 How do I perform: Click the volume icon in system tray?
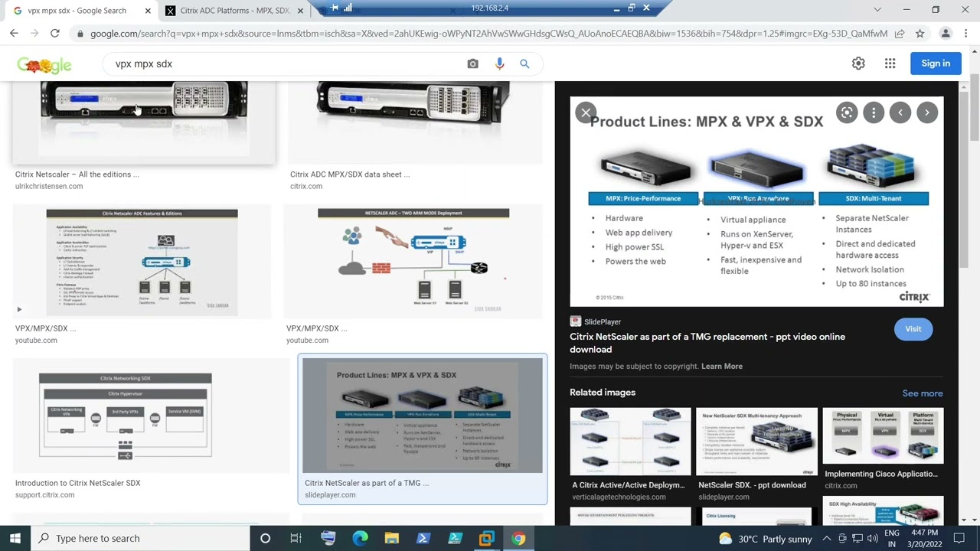(x=873, y=538)
